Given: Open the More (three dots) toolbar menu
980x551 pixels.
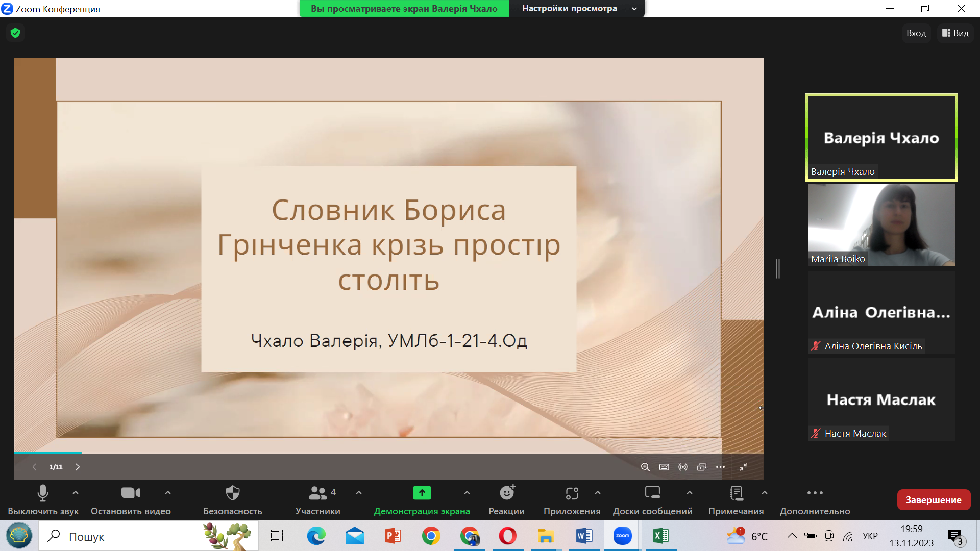Looking at the screenshot, I should coord(815,493).
